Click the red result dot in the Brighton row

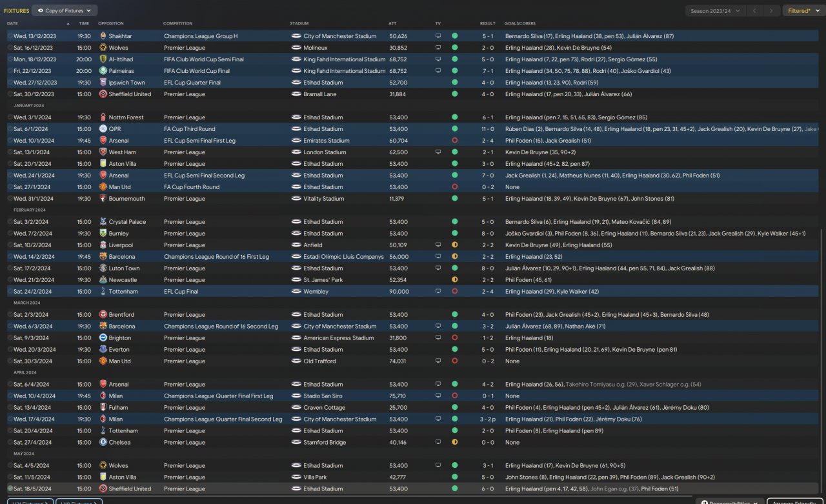point(454,338)
